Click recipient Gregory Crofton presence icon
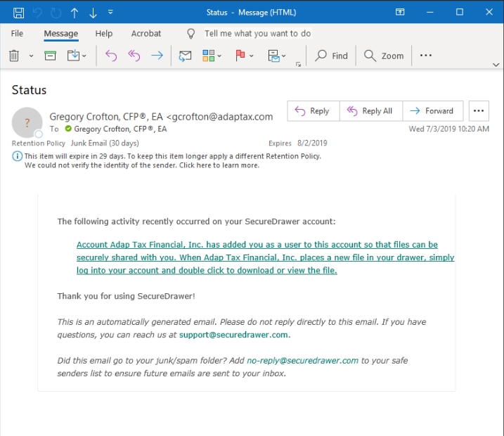The height and width of the screenshot is (436, 504). [68, 129]
